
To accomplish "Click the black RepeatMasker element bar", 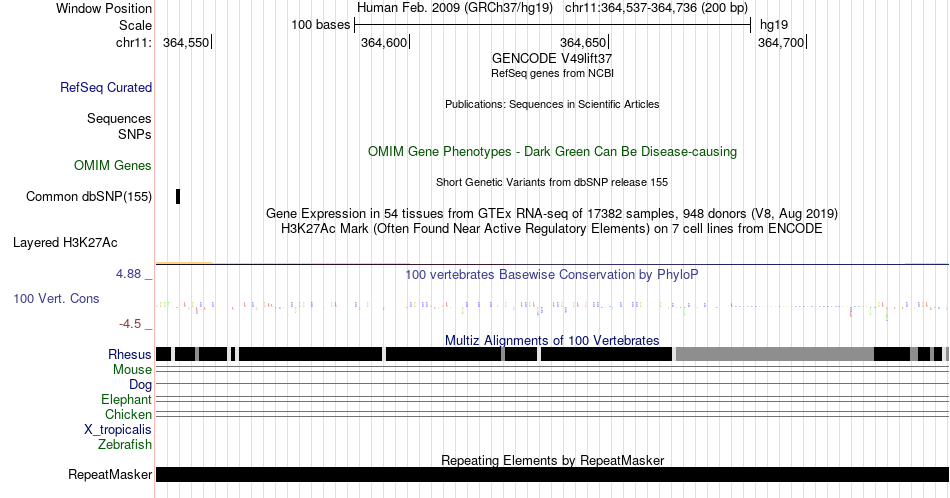I will (x=552, y=474).
